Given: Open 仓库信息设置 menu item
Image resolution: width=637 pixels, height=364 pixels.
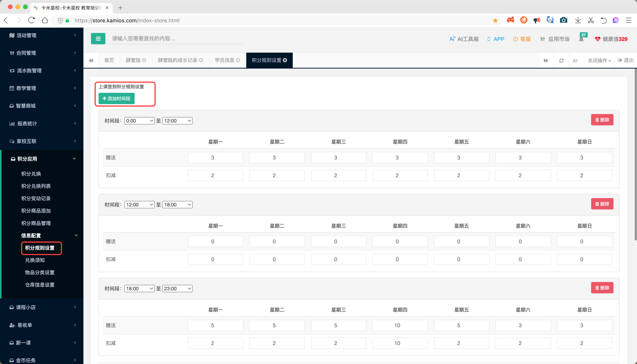Looking at the screenshot, I should click(x=40, y=285).
